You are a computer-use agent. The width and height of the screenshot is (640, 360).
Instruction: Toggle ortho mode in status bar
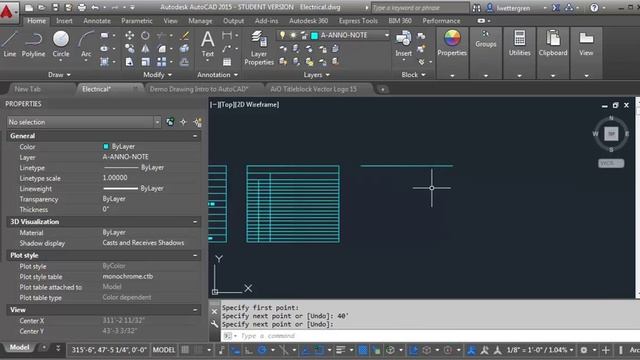pyautogui.click(x=249, y=350)
